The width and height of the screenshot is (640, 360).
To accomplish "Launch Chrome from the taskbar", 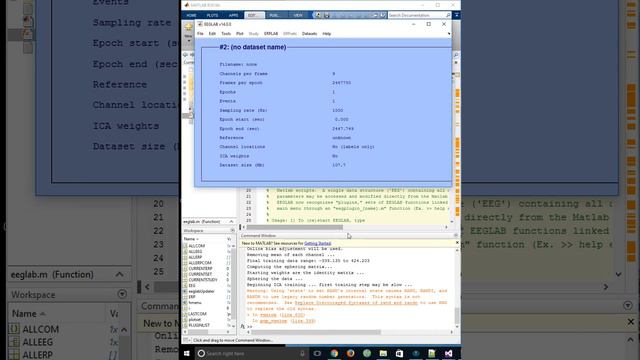I will coord(334,353).
